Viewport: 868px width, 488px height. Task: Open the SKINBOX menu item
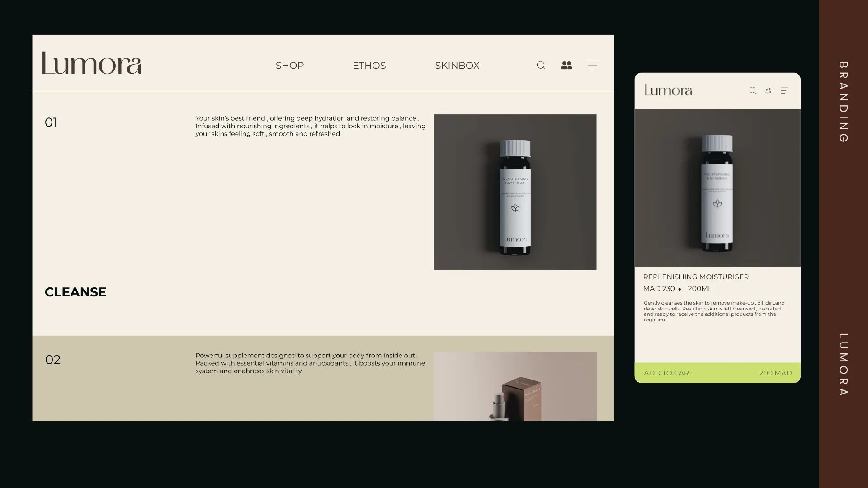457,66
